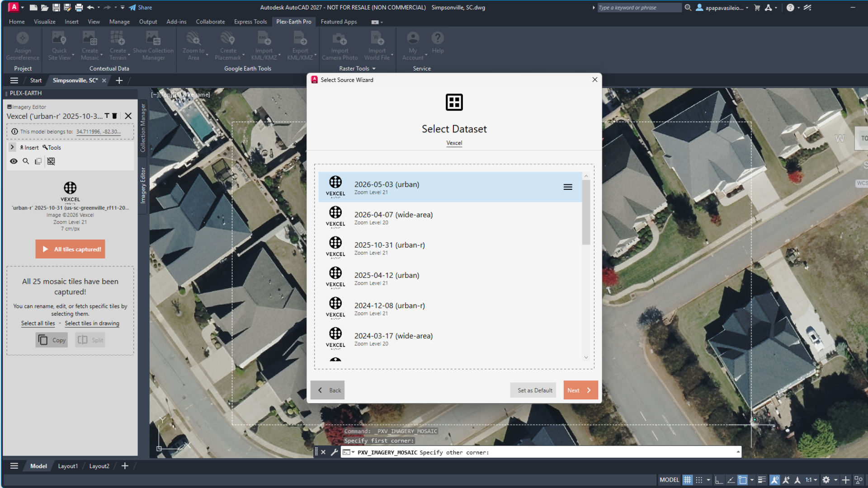Click the Zoom to Area icon

click(x=193, y=38)
